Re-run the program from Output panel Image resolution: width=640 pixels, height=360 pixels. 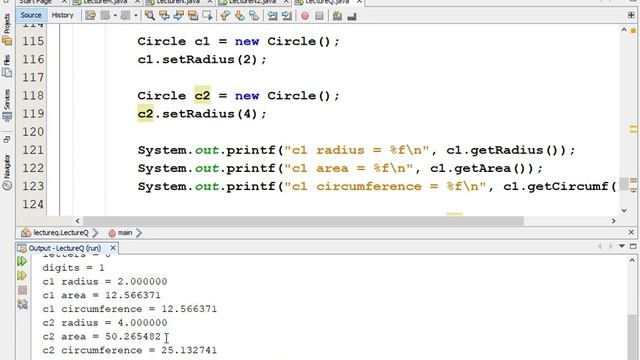(x=22, y=261)
